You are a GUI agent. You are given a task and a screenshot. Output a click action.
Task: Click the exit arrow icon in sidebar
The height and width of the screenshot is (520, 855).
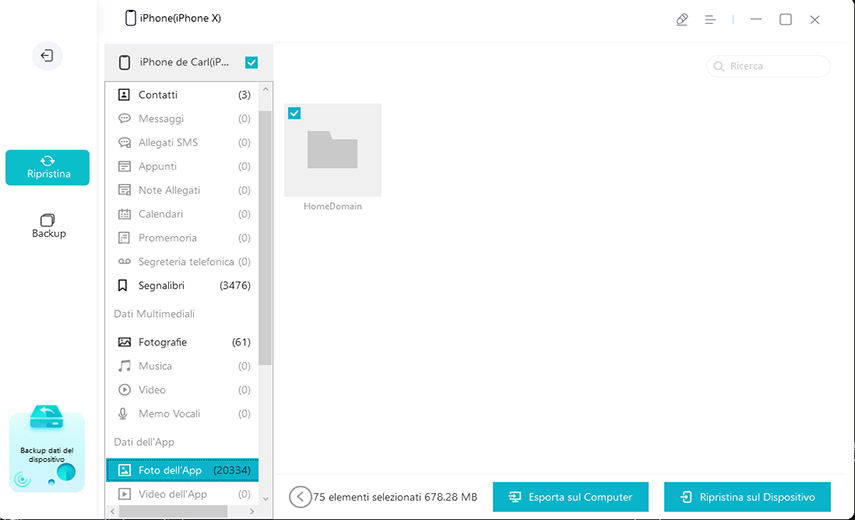(x=46, y=56)
